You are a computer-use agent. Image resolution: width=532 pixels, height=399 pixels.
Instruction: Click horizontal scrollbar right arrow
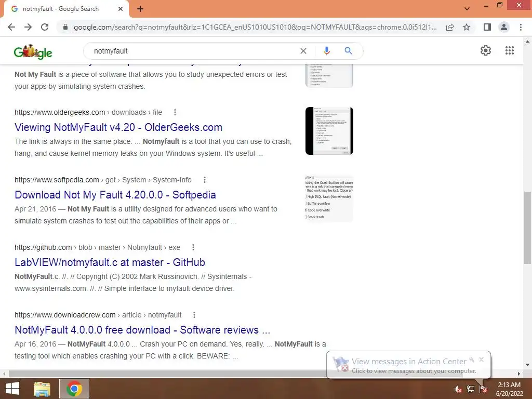coord(519,374)
